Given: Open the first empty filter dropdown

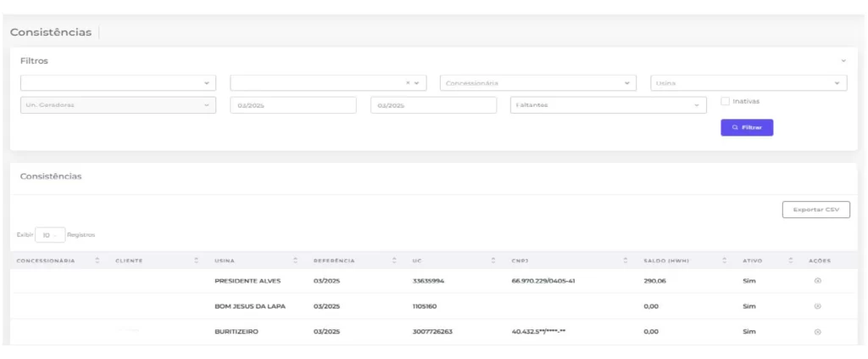Looking at the screenshot, I should pyautogui.click(x=118, y=83).
